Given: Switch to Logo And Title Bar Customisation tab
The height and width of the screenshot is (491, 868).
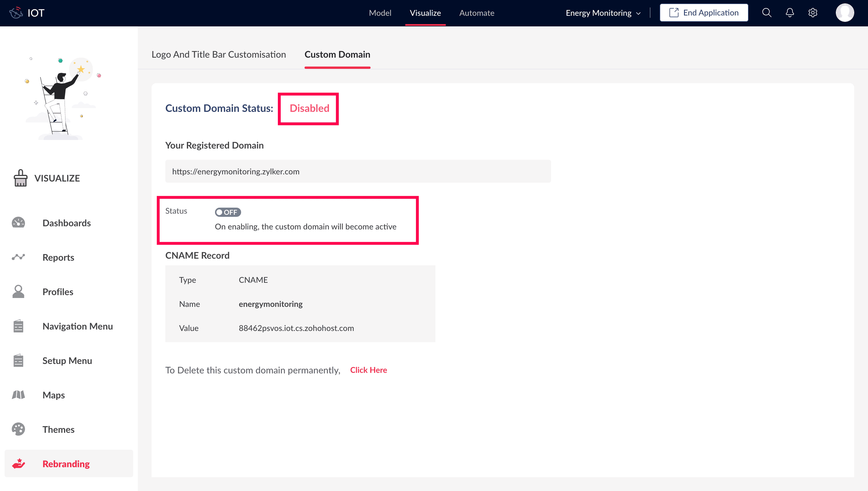Looking at the screenshot, I should click(x=219, y=54).
